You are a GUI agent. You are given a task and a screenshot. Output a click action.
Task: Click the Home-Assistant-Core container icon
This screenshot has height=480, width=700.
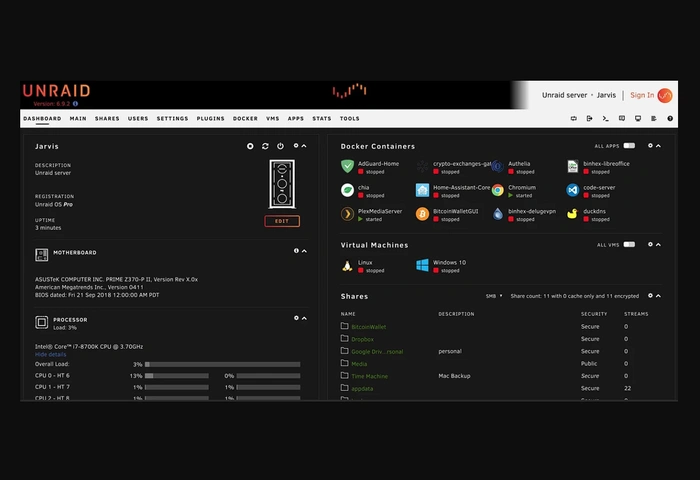point(422,190)
